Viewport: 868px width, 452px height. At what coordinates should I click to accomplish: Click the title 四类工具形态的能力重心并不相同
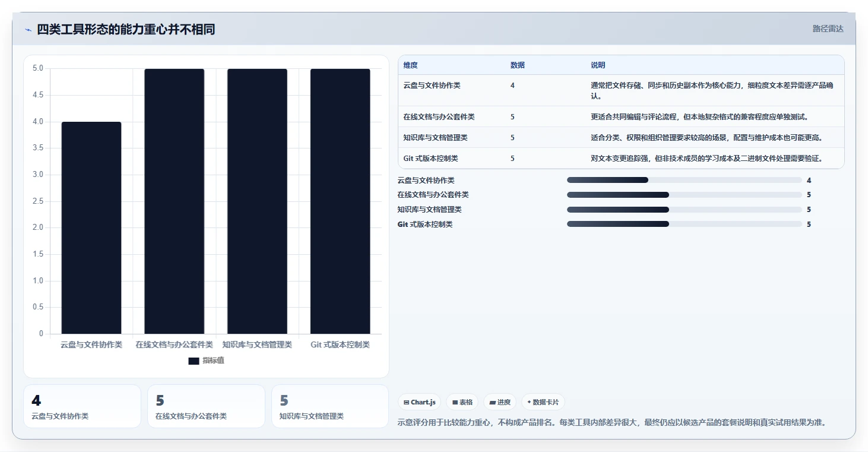[x=126, y=29]
